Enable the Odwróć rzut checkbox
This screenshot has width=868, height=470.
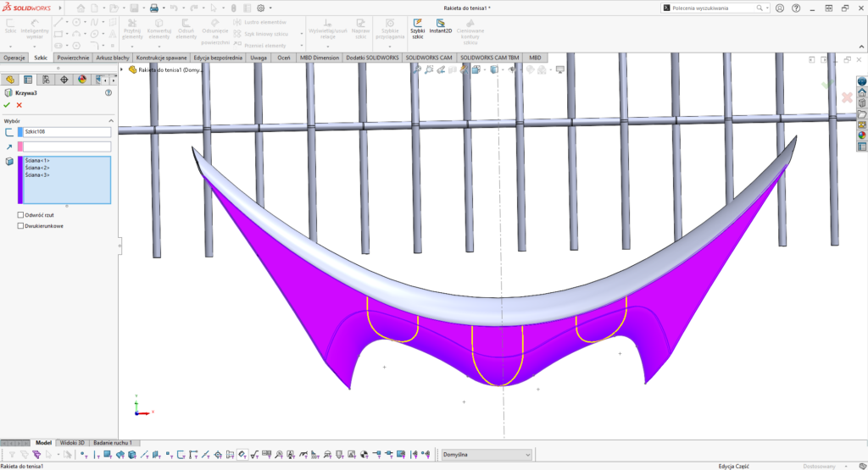(x=20, y=215)
